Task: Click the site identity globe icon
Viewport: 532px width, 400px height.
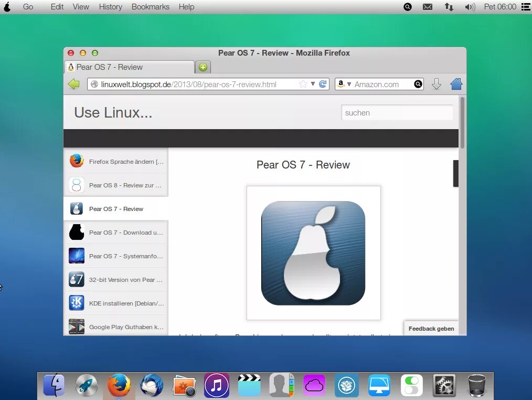Action: 94,84
